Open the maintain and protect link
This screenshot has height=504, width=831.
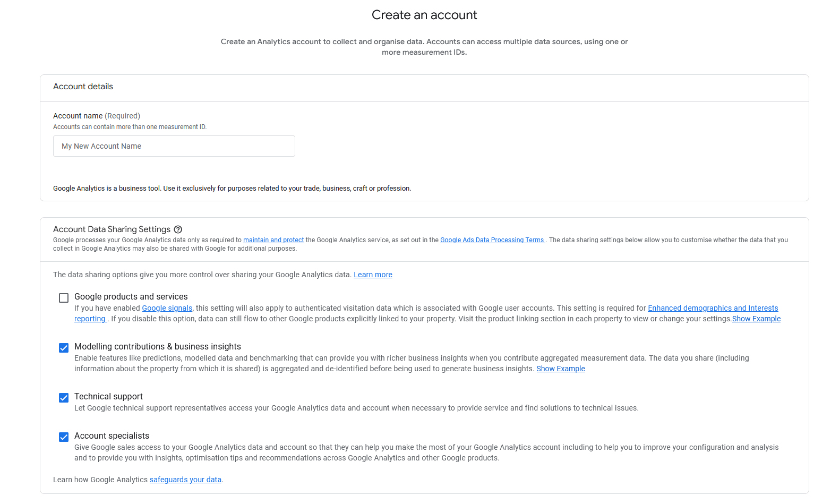pos(273,240)
